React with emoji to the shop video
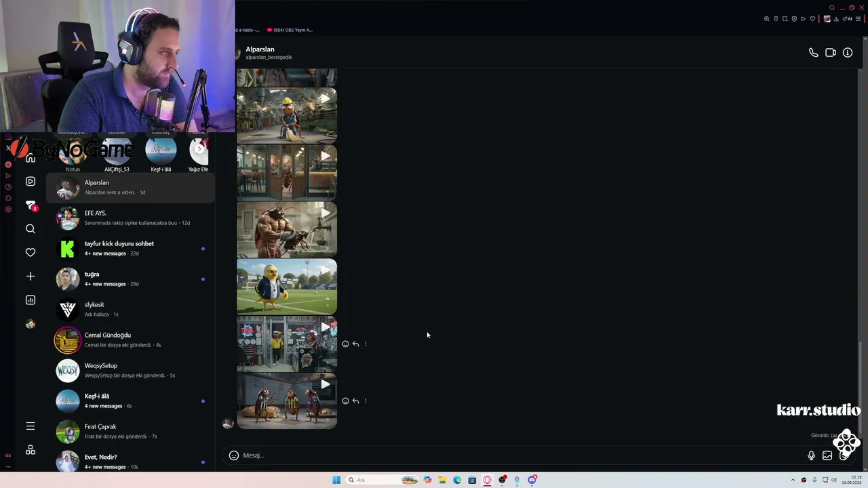Viewport: 868px width, 488px height. click(345, 344)
